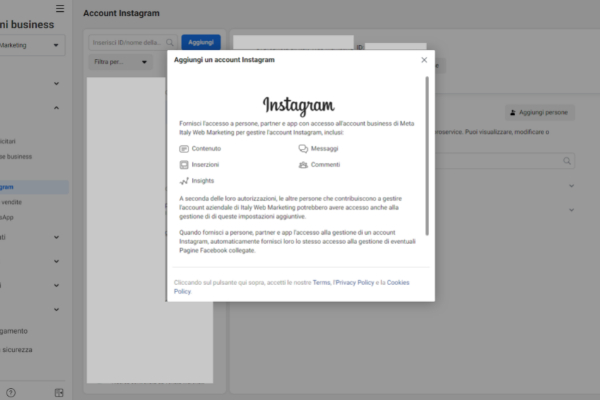
Task: Click the Commenti icon
Action: 303,164
